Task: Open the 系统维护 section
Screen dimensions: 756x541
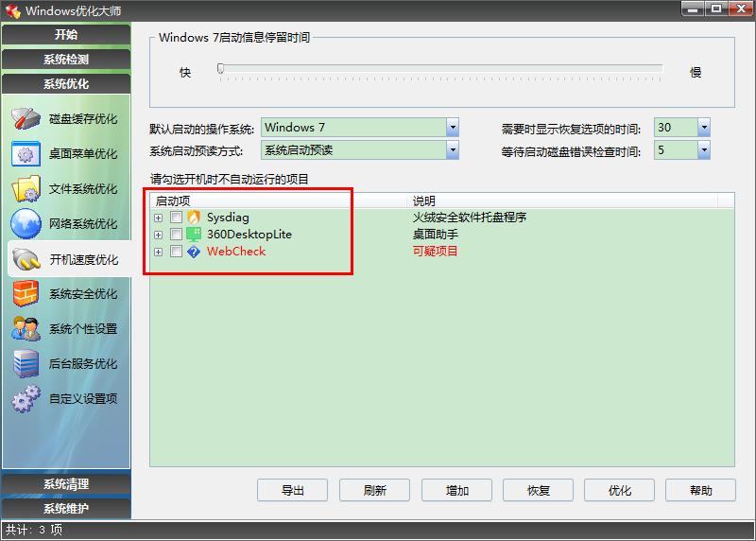Action: pos(66,509)
